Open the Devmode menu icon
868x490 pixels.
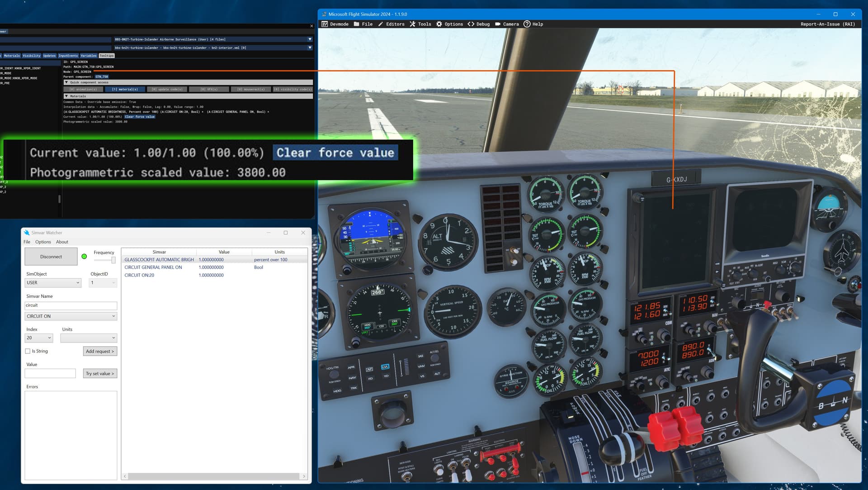coord(325,24)
